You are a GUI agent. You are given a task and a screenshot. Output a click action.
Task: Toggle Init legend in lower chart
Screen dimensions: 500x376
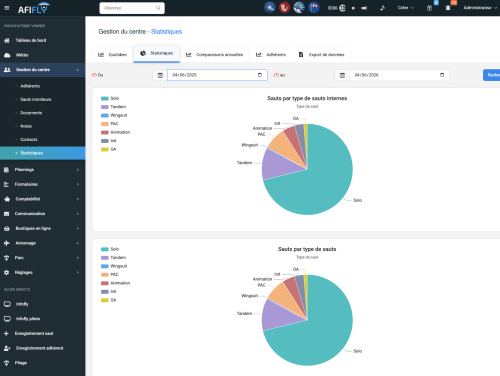109,291
